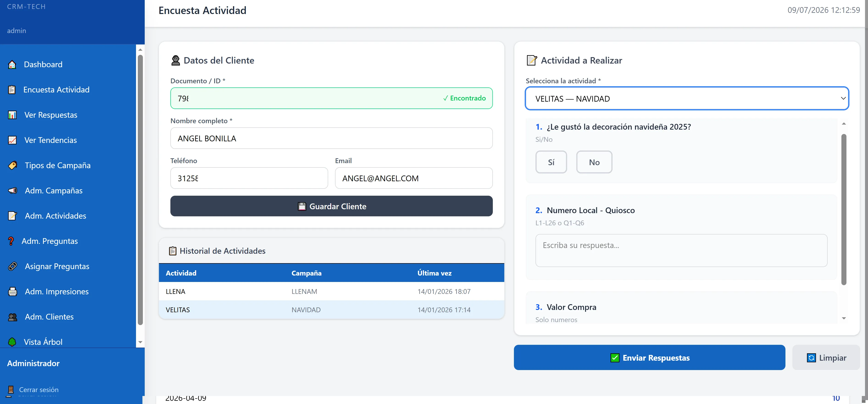
Task: Click the sidebar scrollbar up arrow
Action: tap(140, 50)
